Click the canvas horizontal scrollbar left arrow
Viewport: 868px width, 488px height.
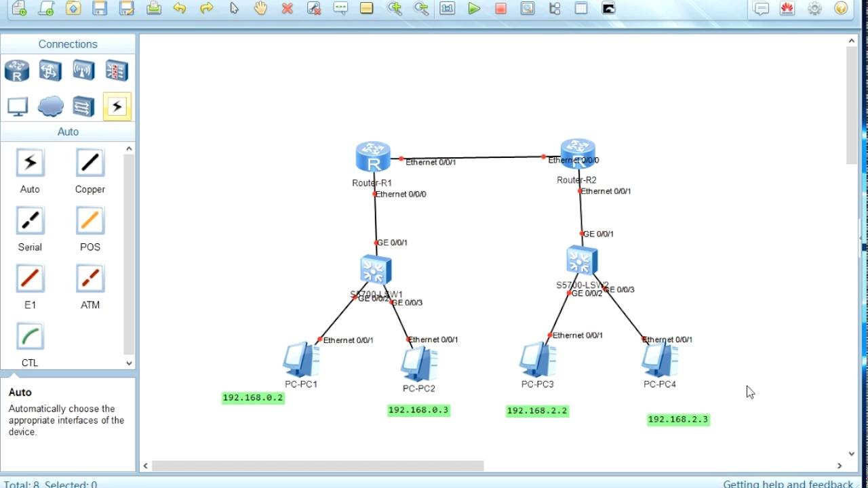(x=145, y=466)
